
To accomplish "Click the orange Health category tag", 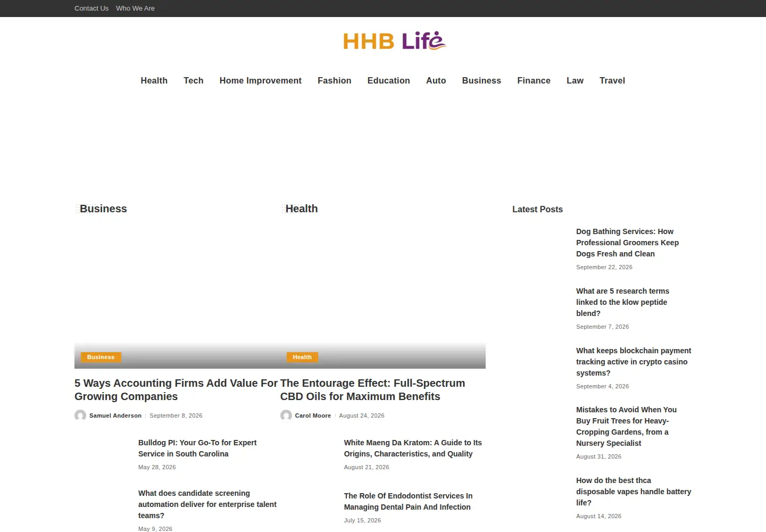I will [x=302, y=357].
